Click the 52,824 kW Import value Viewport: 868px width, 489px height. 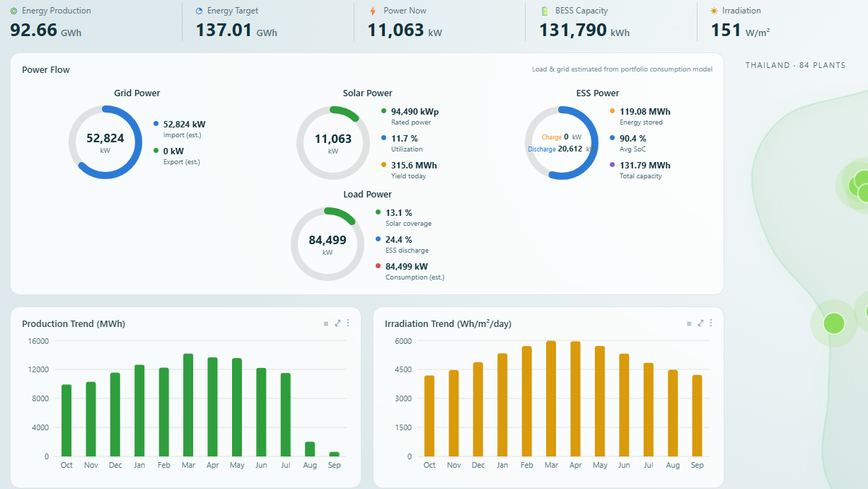[184, 124]
